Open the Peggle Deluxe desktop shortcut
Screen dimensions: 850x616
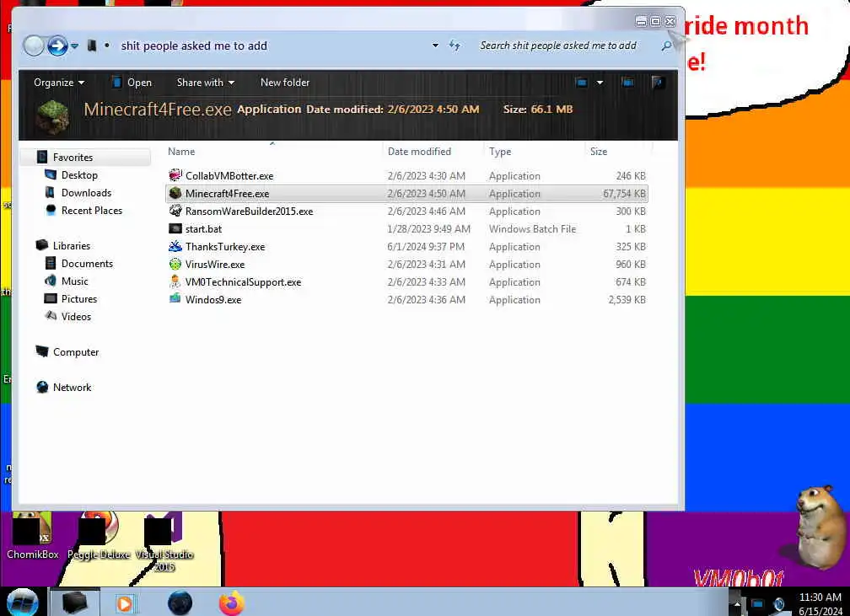(x=99, y=536)
